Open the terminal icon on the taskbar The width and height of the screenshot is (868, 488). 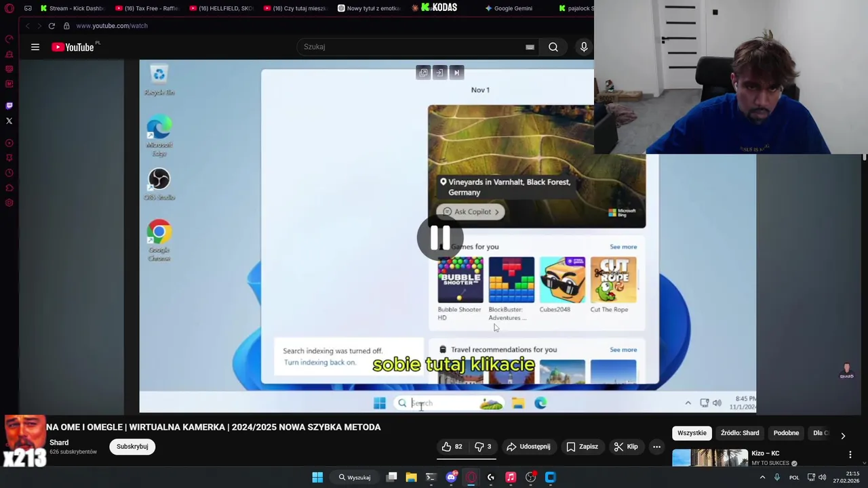pyautogui.click(x=431, y=477)
